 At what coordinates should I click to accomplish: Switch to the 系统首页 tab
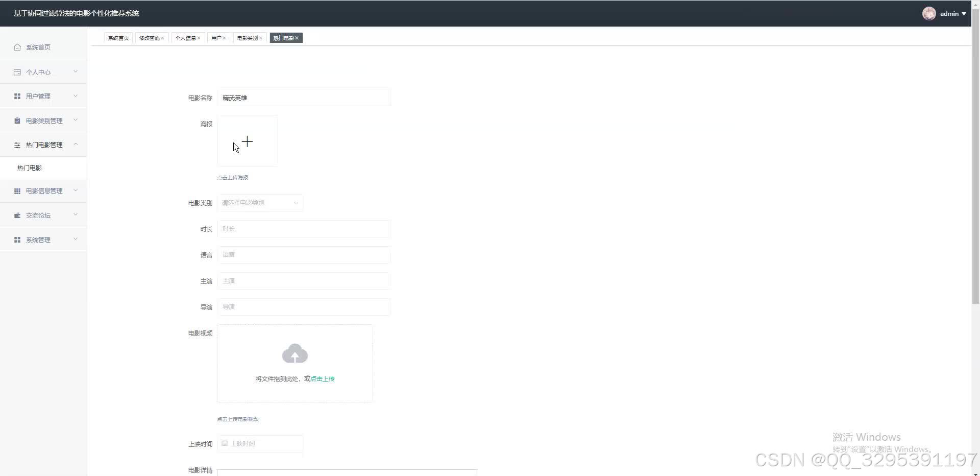(x=118, y=38)
